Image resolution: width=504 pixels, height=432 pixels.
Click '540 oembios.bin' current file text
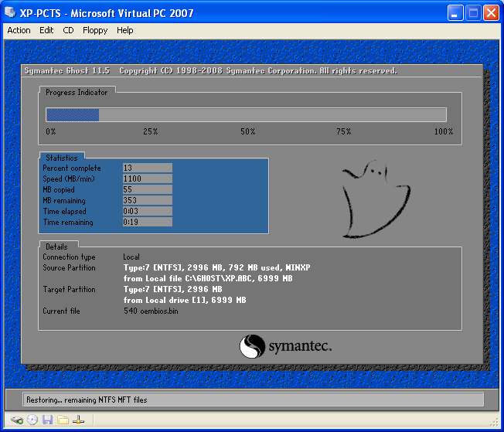coord(151,311)
